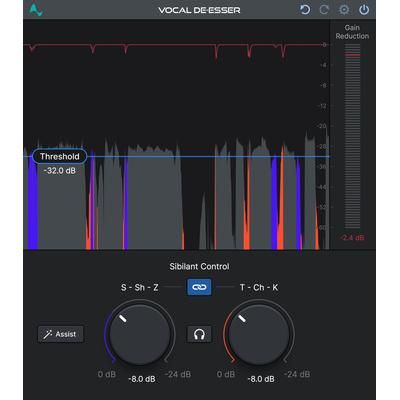Enable the headphones listen button
This screenshot has width=400, height=400.
(199, 334)
